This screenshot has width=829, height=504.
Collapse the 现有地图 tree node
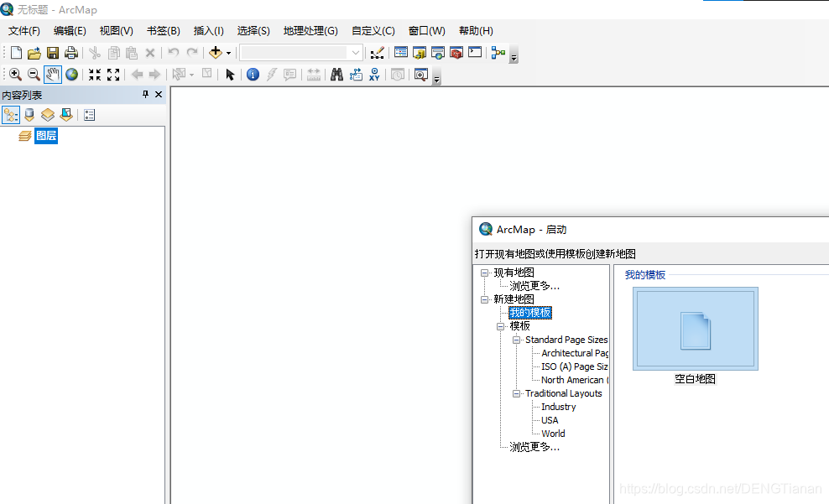[x=484, y=273]
